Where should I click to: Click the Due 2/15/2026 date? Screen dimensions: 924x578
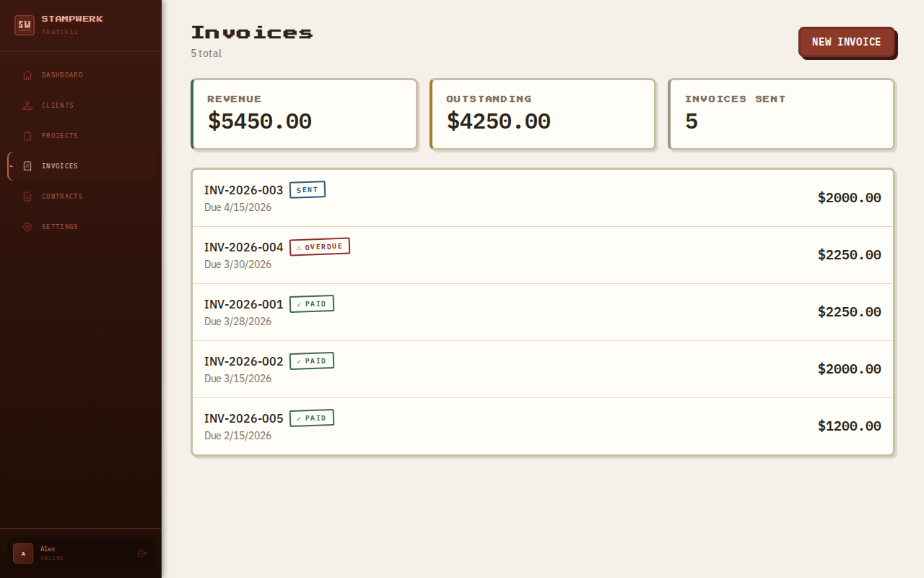tap(238, 436)
